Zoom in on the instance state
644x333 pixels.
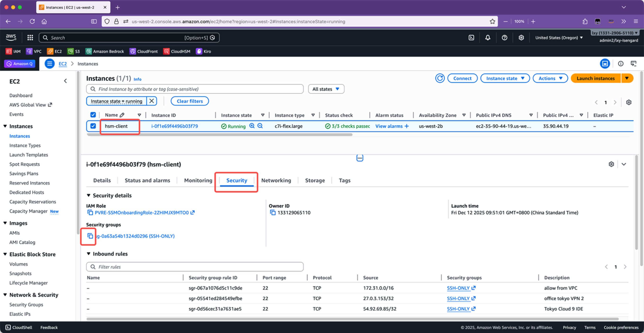[x=252, y=126]
